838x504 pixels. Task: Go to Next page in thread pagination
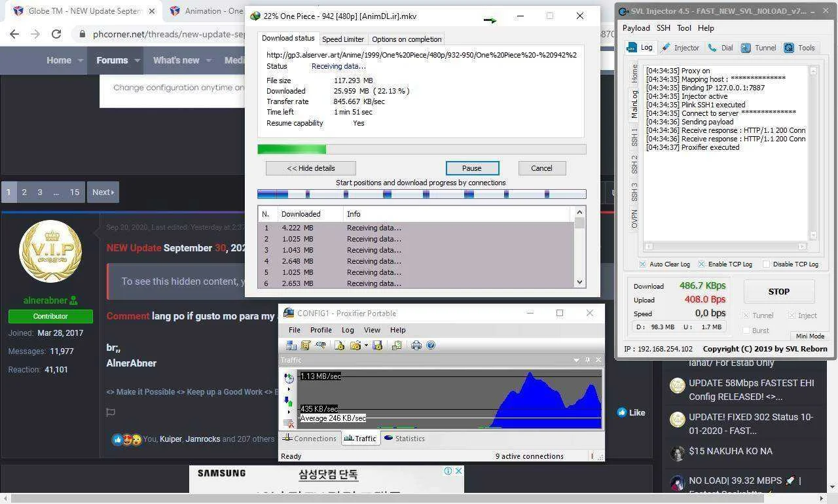[103, 192]
